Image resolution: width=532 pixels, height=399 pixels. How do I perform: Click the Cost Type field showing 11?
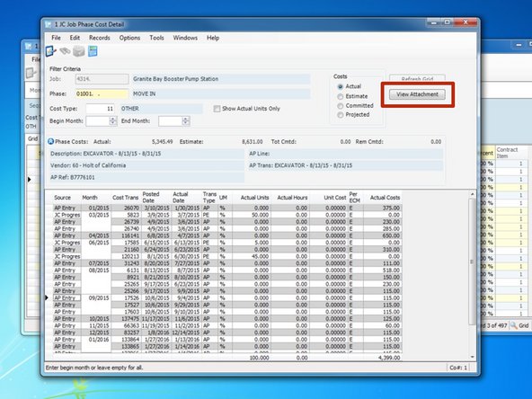tap(100, 109)
